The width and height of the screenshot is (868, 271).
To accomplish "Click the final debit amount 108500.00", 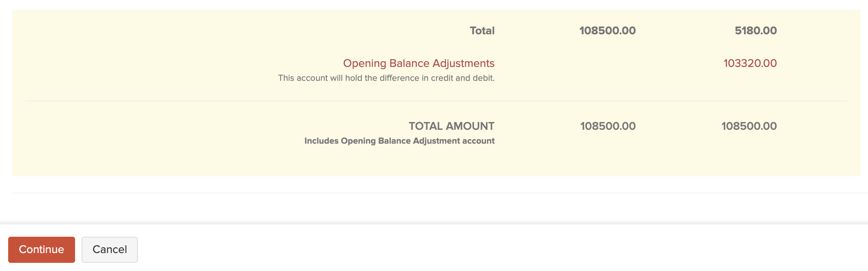I will click(x=607, y=127).
